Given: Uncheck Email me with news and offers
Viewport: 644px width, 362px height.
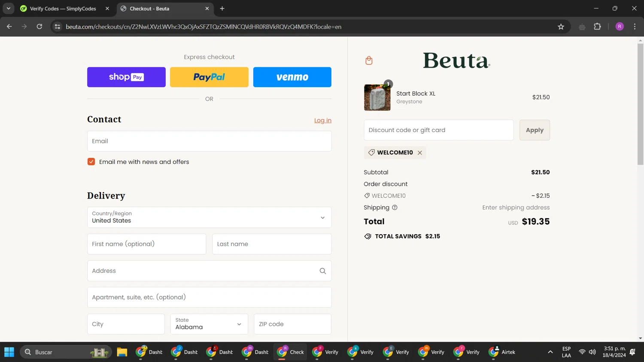Looking at the screenshot, I should point(91,162).
